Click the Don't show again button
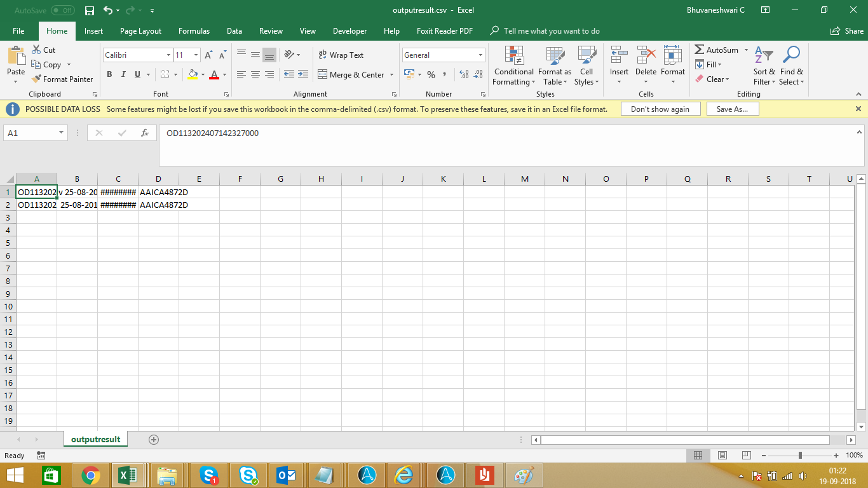Image resolution: width=868 pixels, height=488 pixels. point(660,109)
